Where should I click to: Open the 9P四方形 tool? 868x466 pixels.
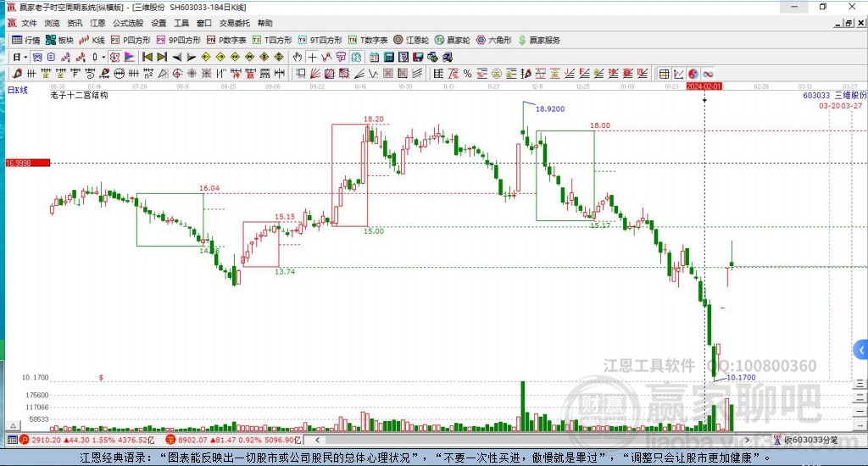coord(178,40)
